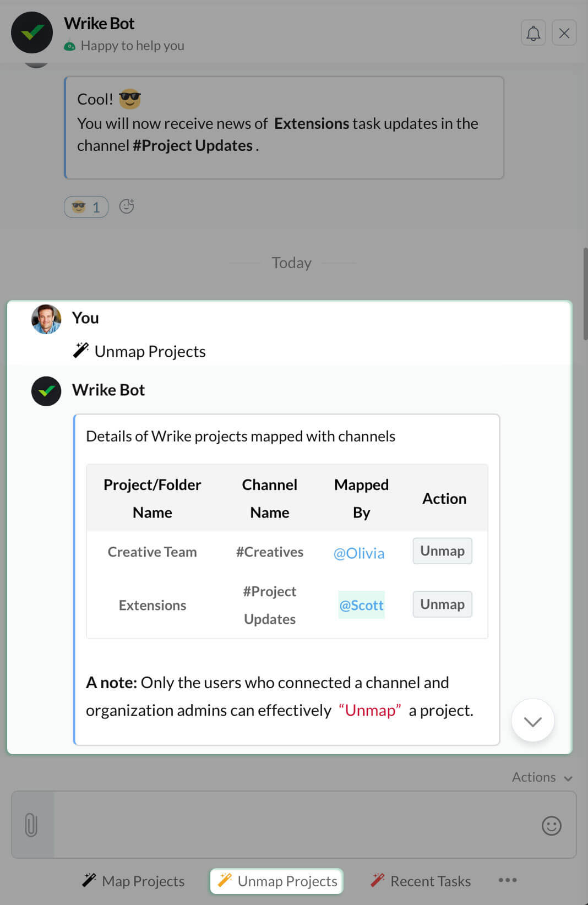The width and height of the screenshot is (588, 905).
Task: Unmap the Extensions project
Action: click(x=442, y=604)
